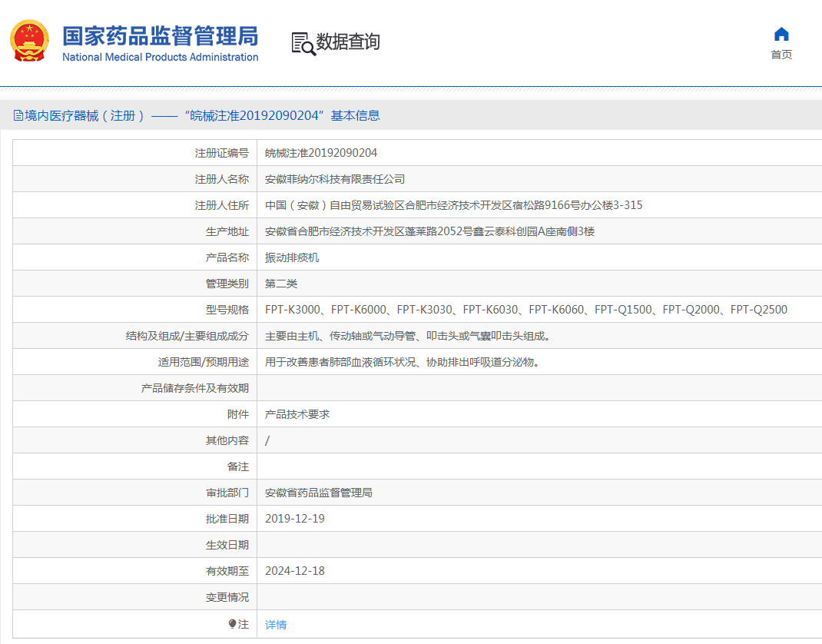Click the national emblem logo

tap(29, 41)
